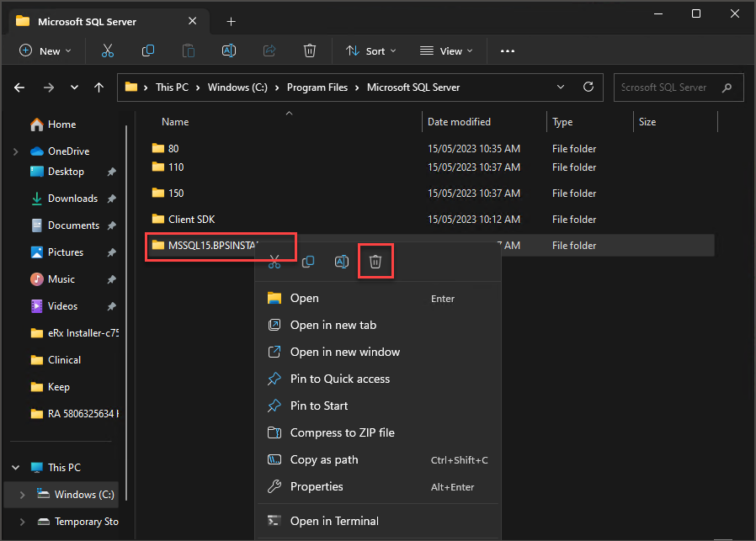This screenshot has width=756, height=541.
Task: Collapse the This PC tree node
Action: (15, 468)
